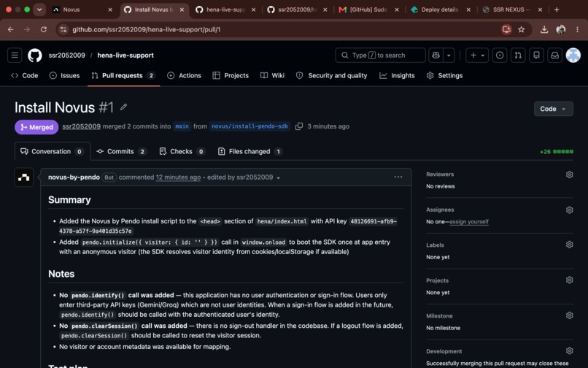Open the Security and quality tab
Image resolution: width=588 pixels, height=368 pixels.
tap(331, 75)
